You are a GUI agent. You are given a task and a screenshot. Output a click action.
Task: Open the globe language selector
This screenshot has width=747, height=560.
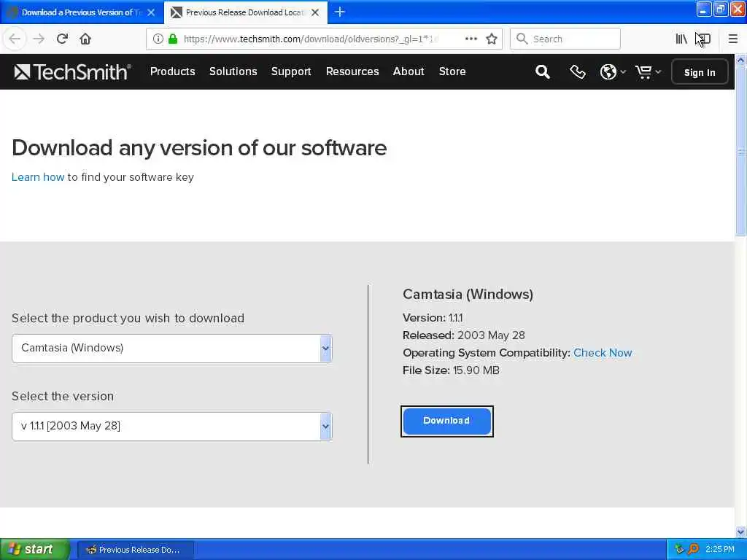(x=613, y=72)
